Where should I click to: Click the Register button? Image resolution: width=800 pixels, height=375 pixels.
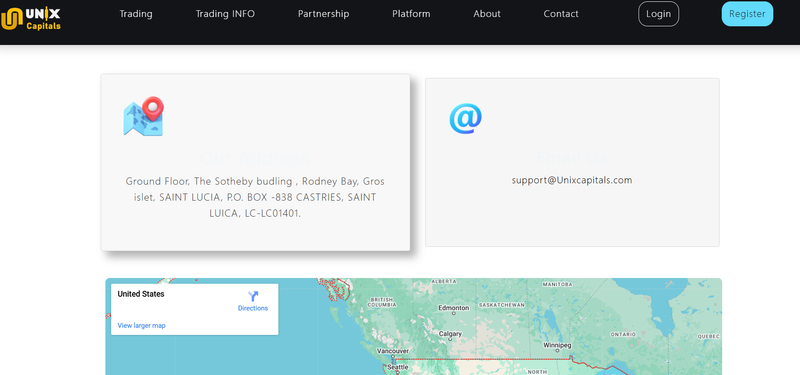[747, 14]
